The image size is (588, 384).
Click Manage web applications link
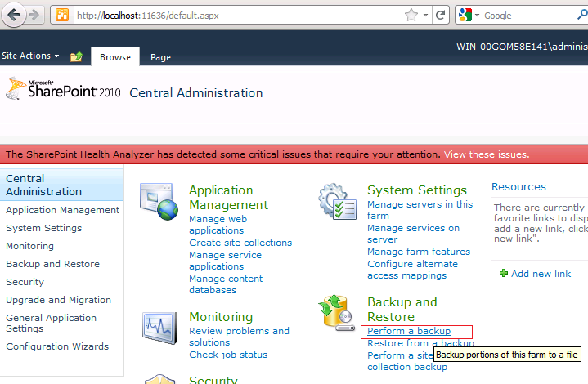point(218,225)
